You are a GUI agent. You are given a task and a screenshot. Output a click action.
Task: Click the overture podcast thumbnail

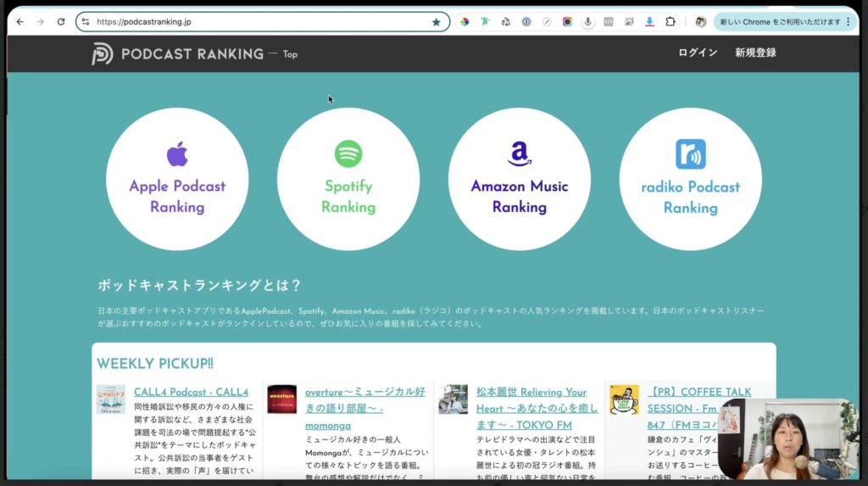[x=281, y=399]
